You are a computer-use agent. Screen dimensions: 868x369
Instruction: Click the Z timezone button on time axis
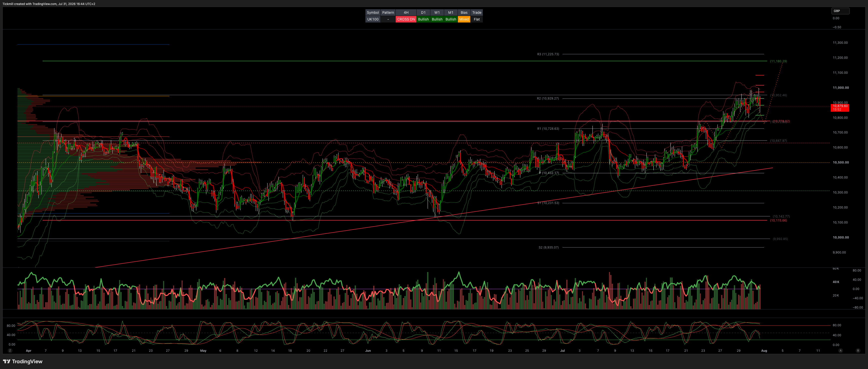click(x=10, y=350)
